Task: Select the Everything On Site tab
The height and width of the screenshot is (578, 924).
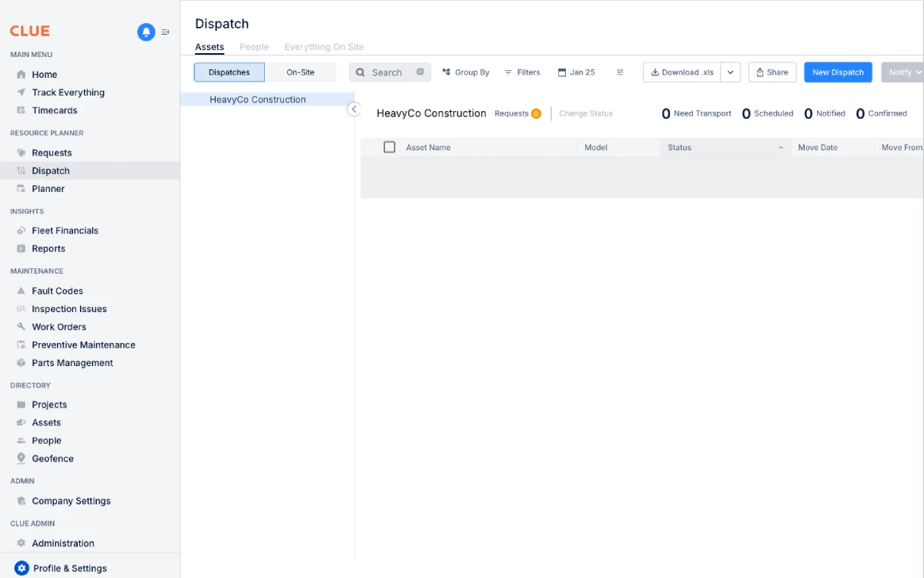Action: point(324,47)
